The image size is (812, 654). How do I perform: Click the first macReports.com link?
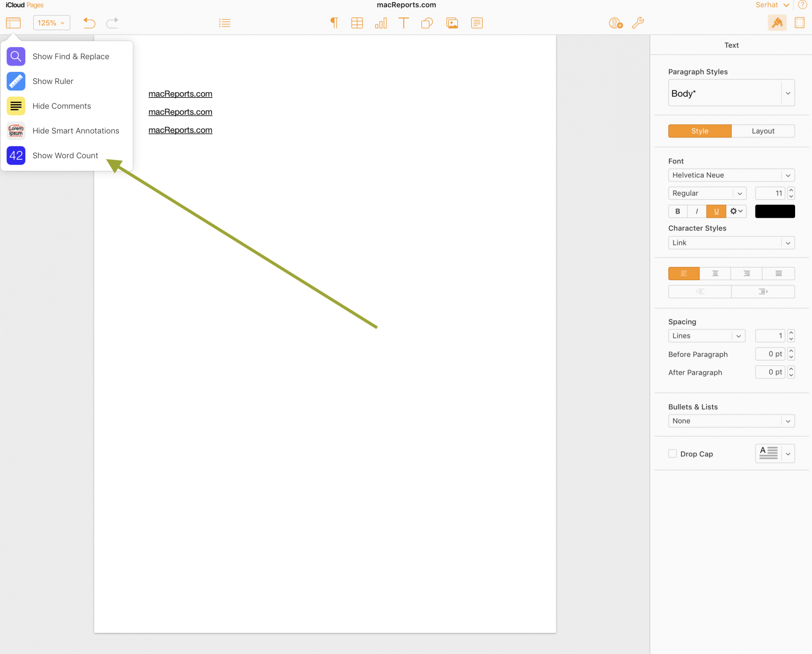click(x=180, y=94)
